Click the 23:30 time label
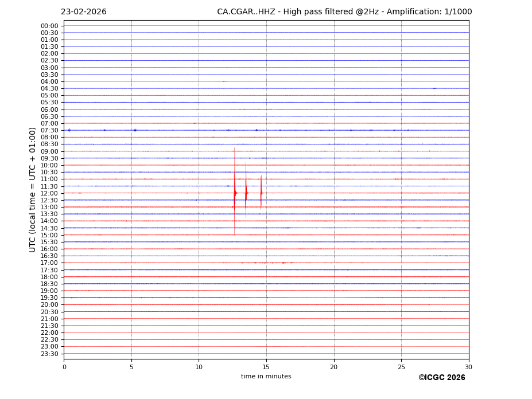 pos(49,354)
